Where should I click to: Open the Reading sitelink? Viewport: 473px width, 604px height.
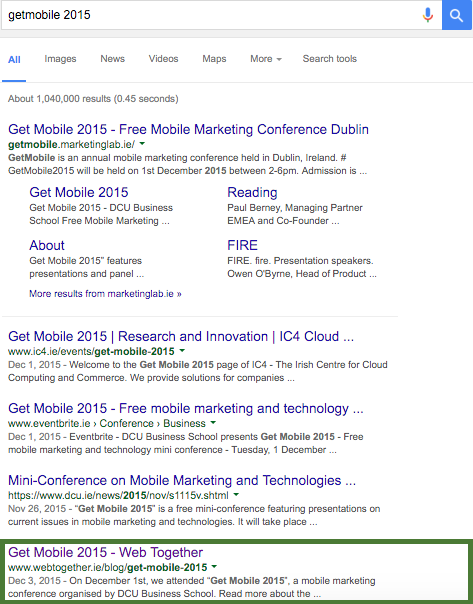click(x=252, y=192)
